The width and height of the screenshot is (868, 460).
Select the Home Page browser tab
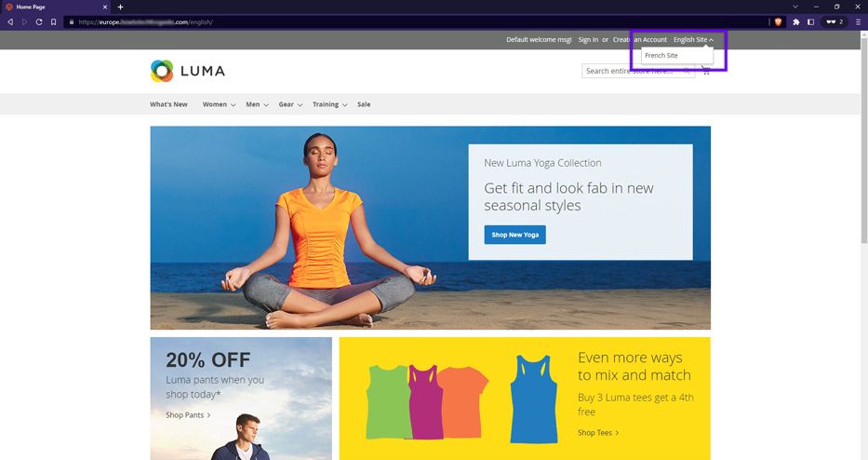[x=56, y=7]
